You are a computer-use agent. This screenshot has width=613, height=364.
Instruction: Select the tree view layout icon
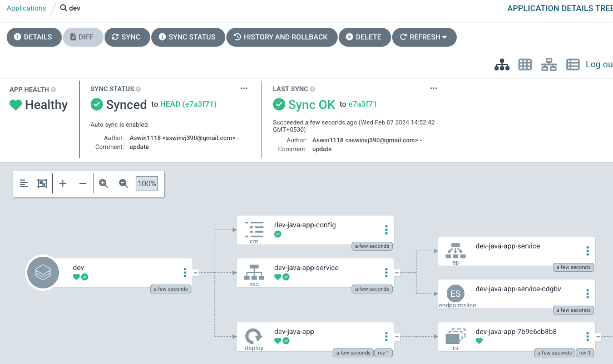tap(502, 64)
